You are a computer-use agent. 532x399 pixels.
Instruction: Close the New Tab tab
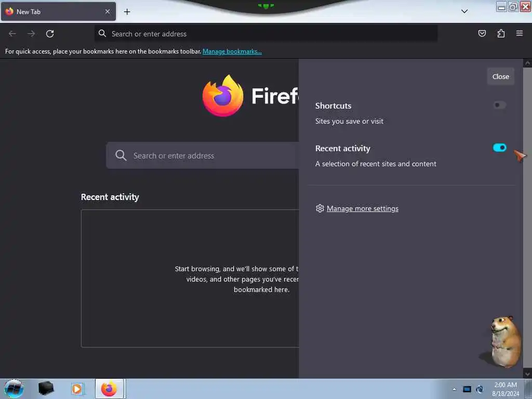108,11
